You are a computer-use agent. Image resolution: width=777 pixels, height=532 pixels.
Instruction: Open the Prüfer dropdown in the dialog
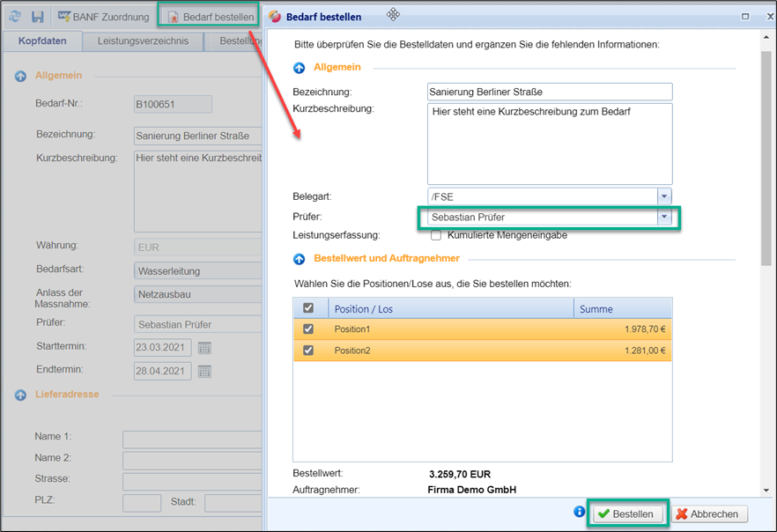pos(664,217)
